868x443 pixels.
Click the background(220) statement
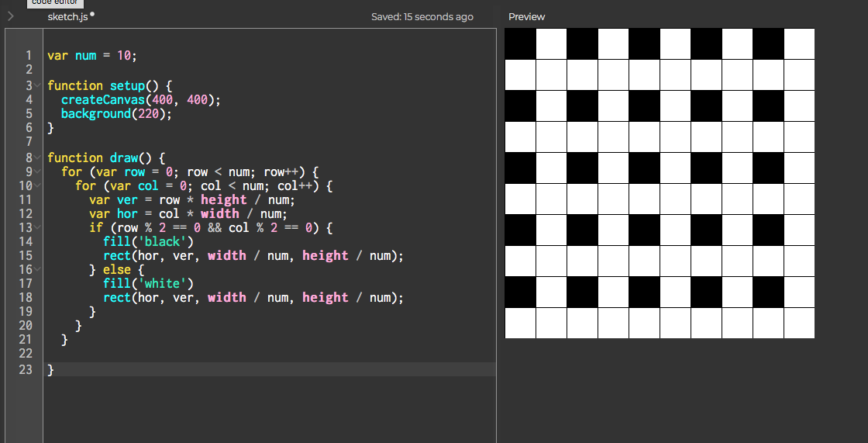pos(117,114)
